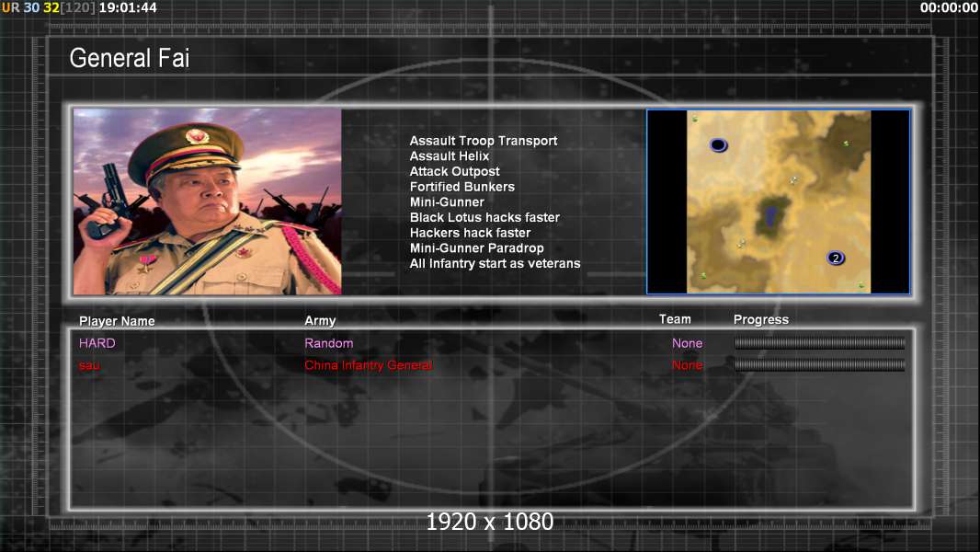
Task: Click the 'General Fai' title text
Action: pyautogui.click(x=130, y=58)
